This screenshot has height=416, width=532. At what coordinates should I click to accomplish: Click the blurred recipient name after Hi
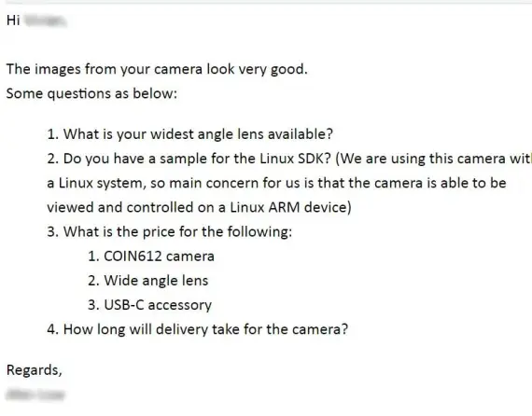(x=45, y=21)
